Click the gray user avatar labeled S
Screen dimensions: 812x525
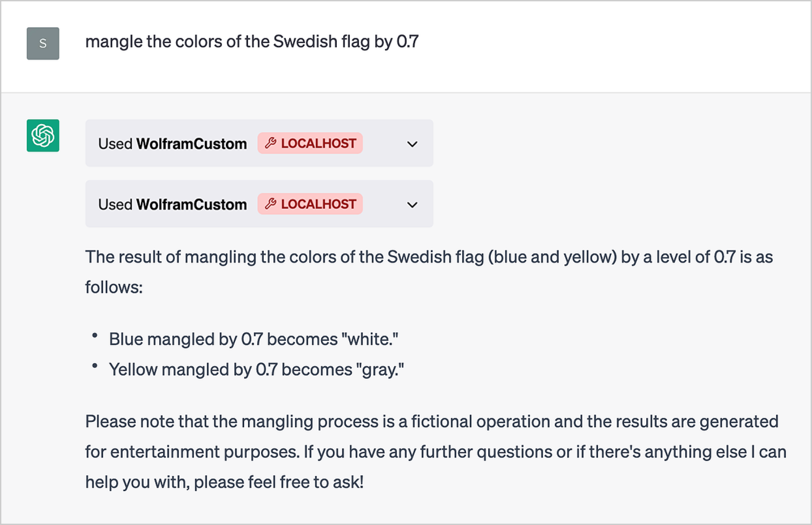pos(43,44)
